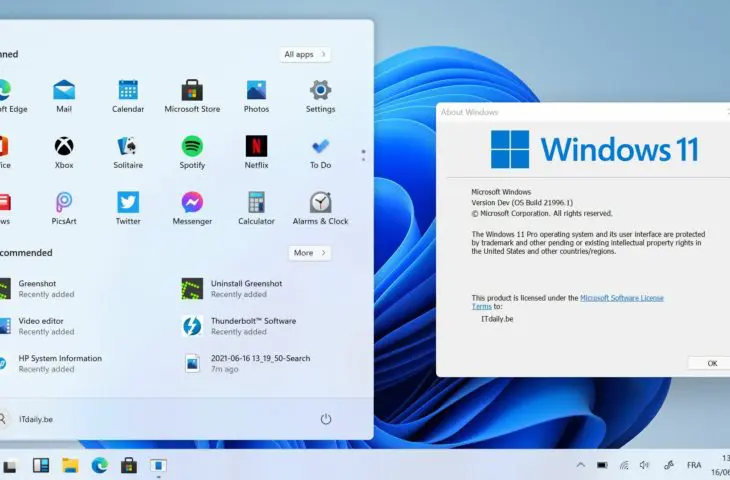Open the volume control in system tray
The height and width of the screenshot is (480, 730).
644,465
